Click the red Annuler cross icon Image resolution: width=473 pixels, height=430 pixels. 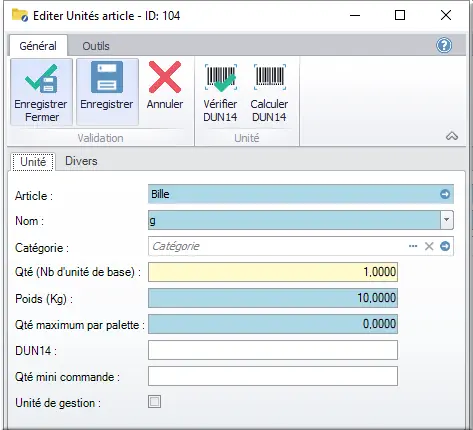click(165, 77)
